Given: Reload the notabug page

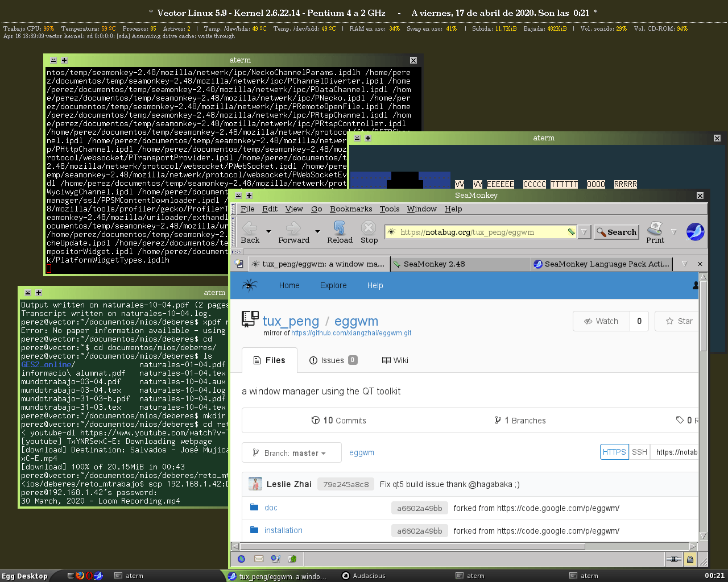Looking at the screenshot, I should (340, 232).
